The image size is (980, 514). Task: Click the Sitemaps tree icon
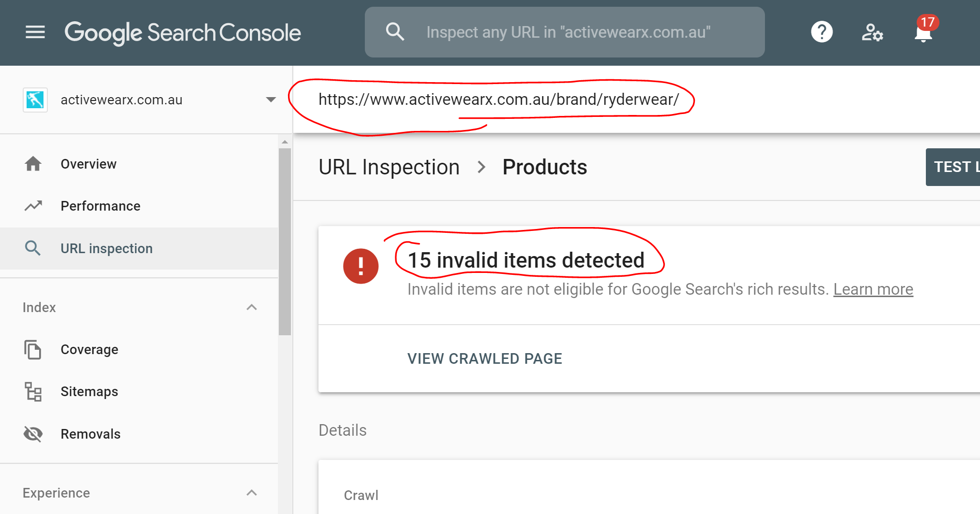[33, 392]
